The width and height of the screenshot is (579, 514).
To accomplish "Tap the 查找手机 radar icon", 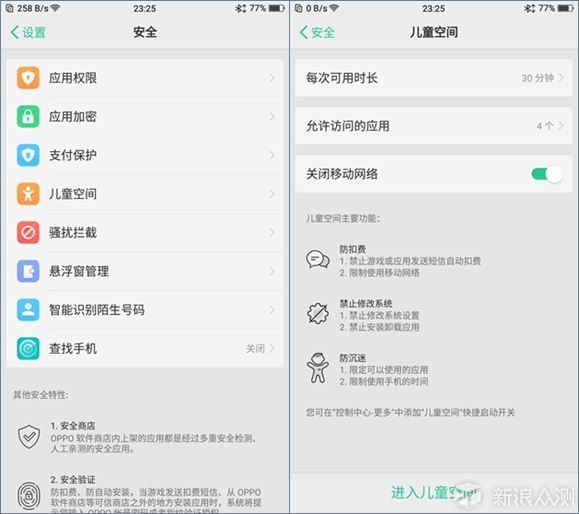I will point(28,349).
